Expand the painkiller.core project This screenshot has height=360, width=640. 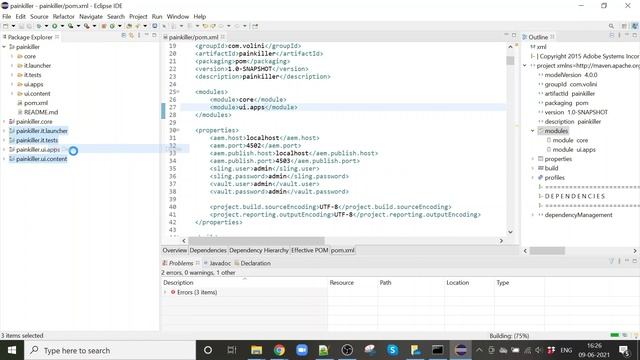pyautogui.click(x=4, y=122)
